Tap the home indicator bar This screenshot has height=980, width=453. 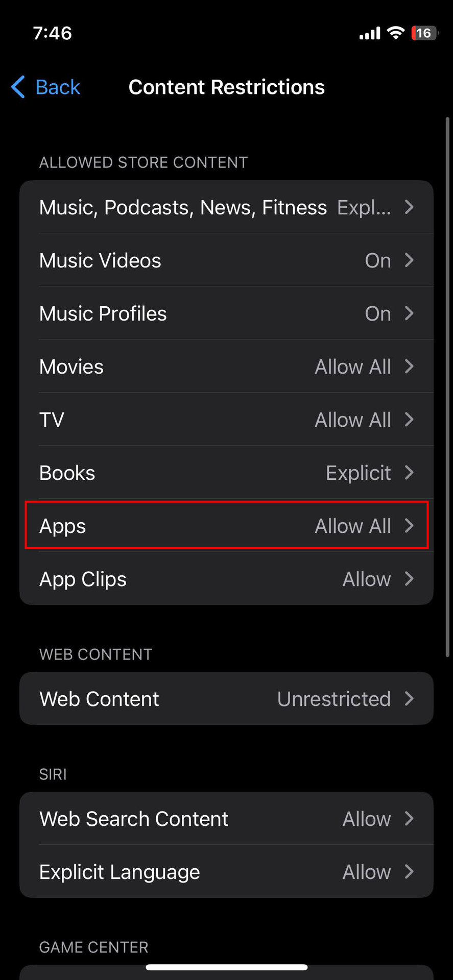click(226, 967)
